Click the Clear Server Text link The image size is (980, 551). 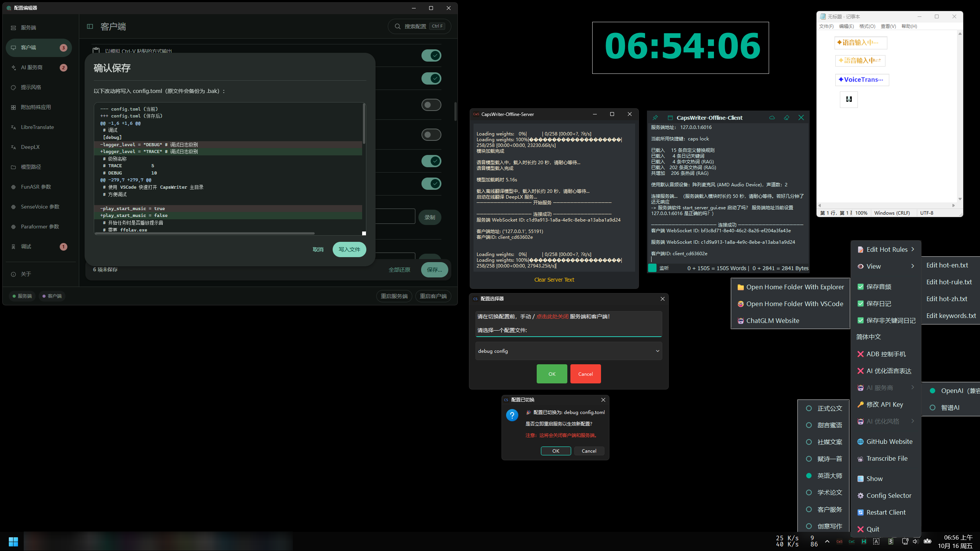point(554,280)
